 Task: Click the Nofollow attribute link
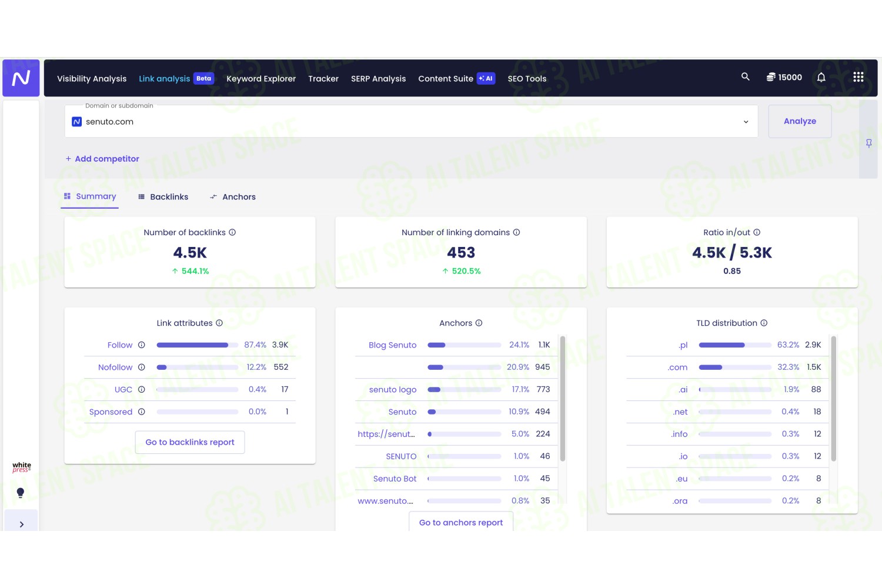point(115,367)
